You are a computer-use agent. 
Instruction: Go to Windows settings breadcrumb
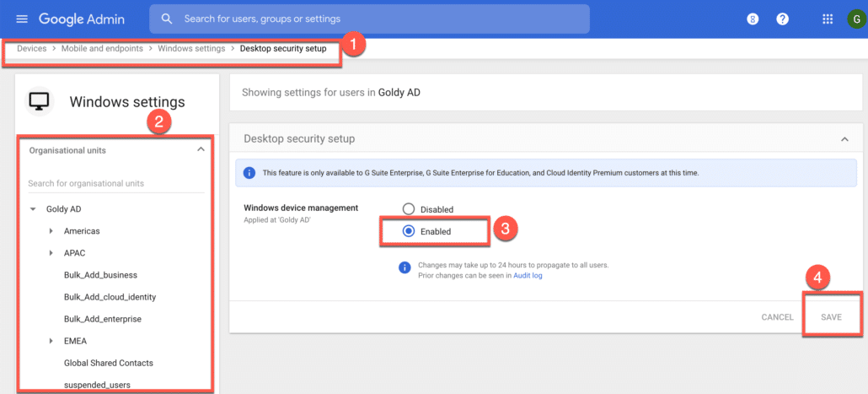191,48
